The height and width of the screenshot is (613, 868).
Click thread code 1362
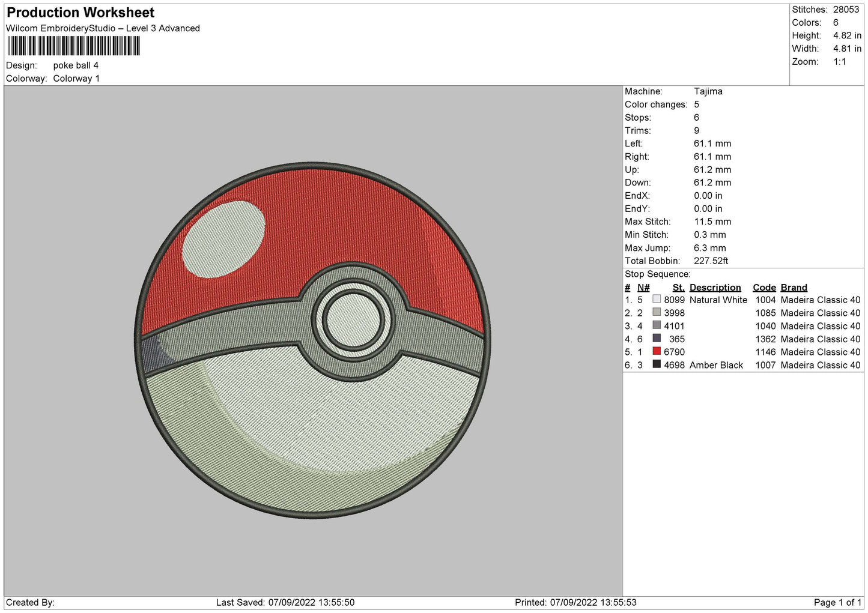[765, 339]
